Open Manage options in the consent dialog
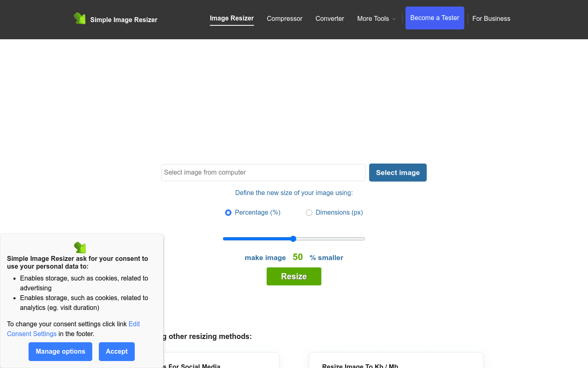588x368 pixels. coord(60,351)
